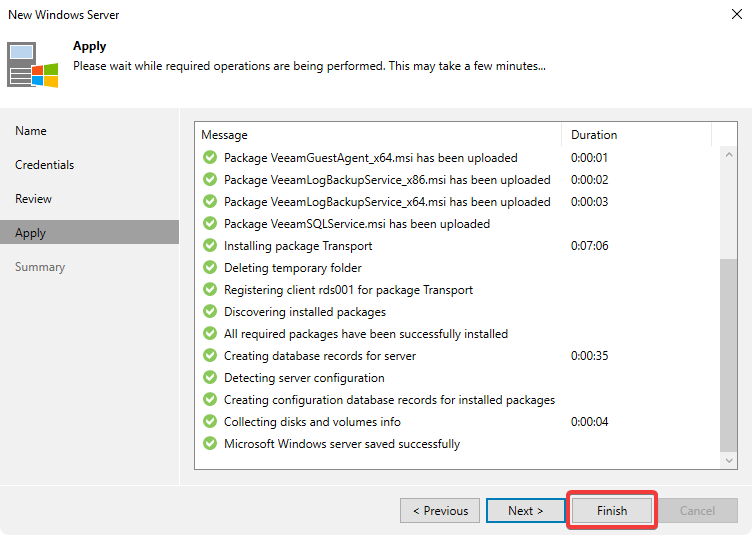
Task: Click the Finish button
Action: coord(611,510)
